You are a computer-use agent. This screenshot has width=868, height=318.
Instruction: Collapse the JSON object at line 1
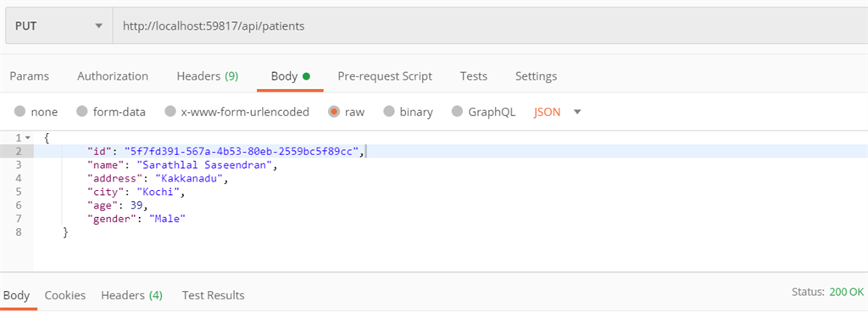(x=28, y=137)
